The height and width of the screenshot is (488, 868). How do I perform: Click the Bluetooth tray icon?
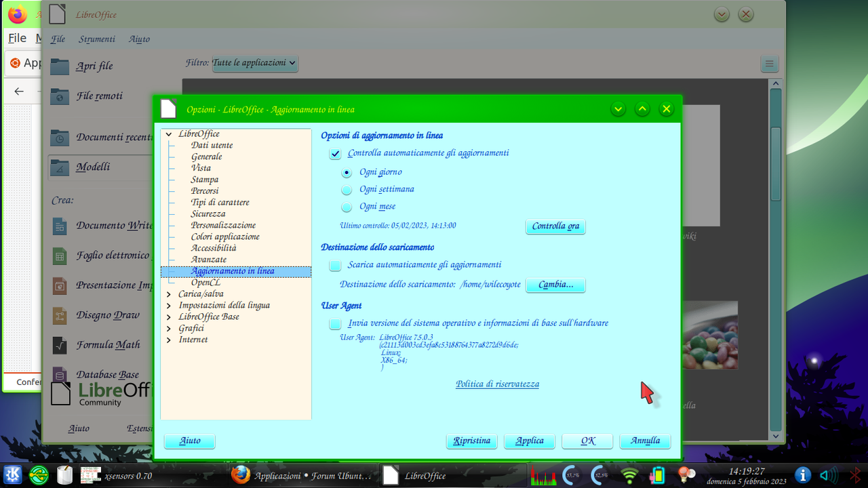[x=854, y=476]
